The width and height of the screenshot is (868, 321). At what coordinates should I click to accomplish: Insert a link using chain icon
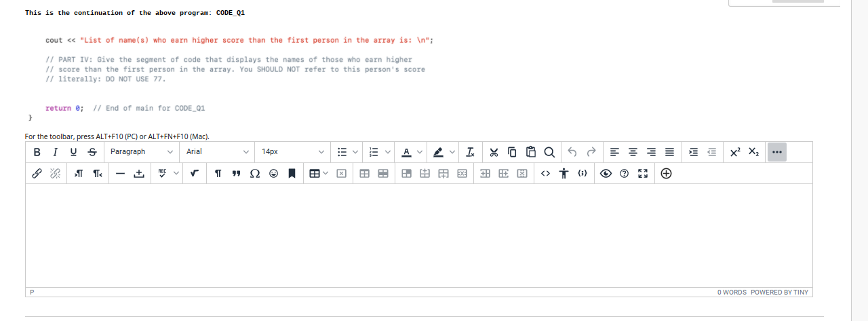37,174
